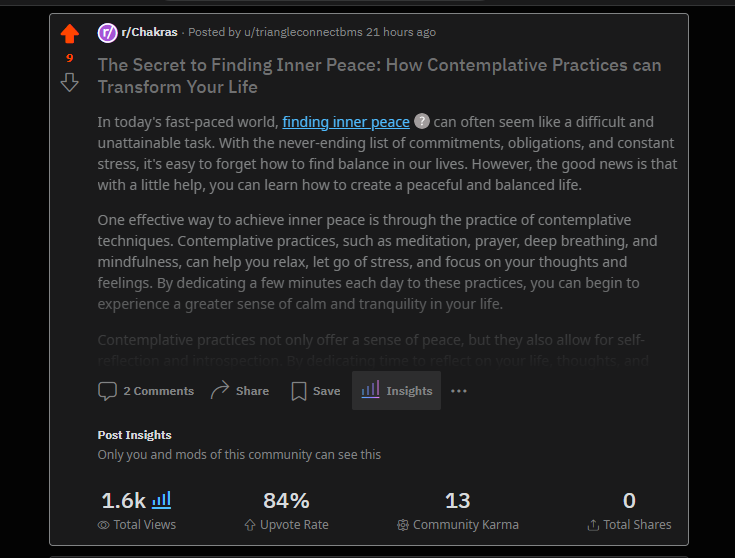This screenshot has width=735, height=558.
Task: Open the r/Chakras community link
Action: pyautogui.click(x=149, y=32)
